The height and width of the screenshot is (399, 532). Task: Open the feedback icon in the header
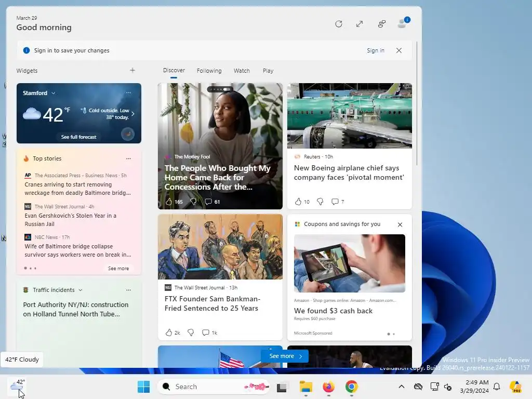click(382, 24)
